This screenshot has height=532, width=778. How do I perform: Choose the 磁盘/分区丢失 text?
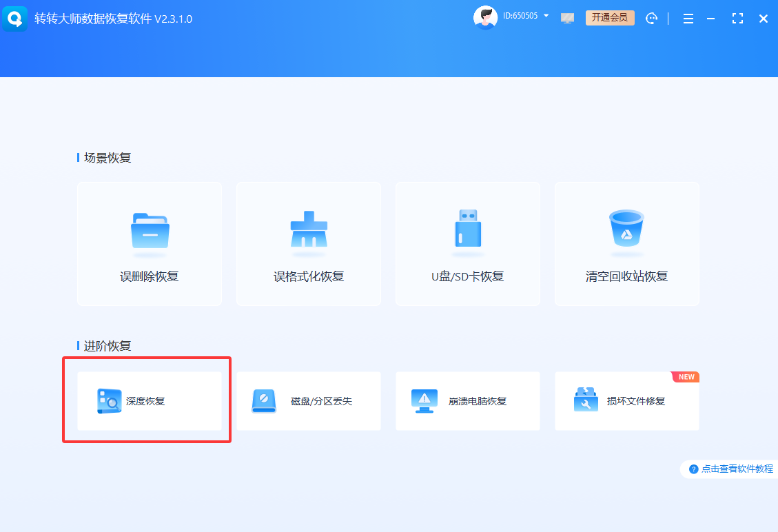click(x=322, y=401)
